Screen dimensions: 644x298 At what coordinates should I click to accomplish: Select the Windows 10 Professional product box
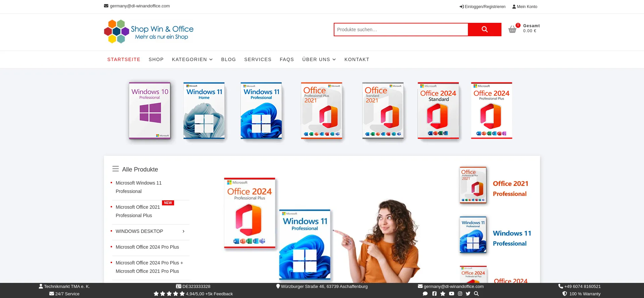coord(150,110)
